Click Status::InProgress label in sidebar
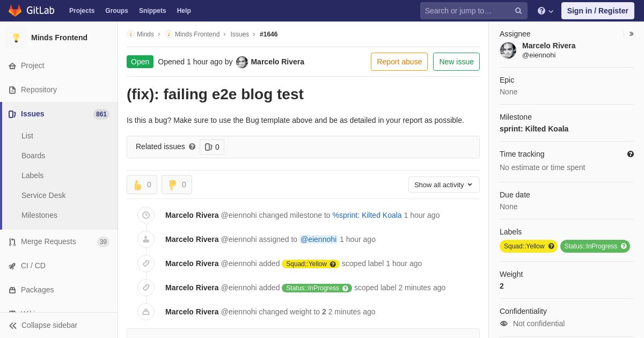Image resolution: width=644 pixels, height=338 pixels. click(595, 246)
